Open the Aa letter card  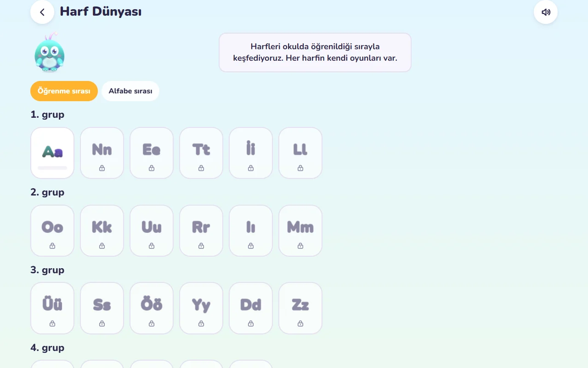[52, 153]
